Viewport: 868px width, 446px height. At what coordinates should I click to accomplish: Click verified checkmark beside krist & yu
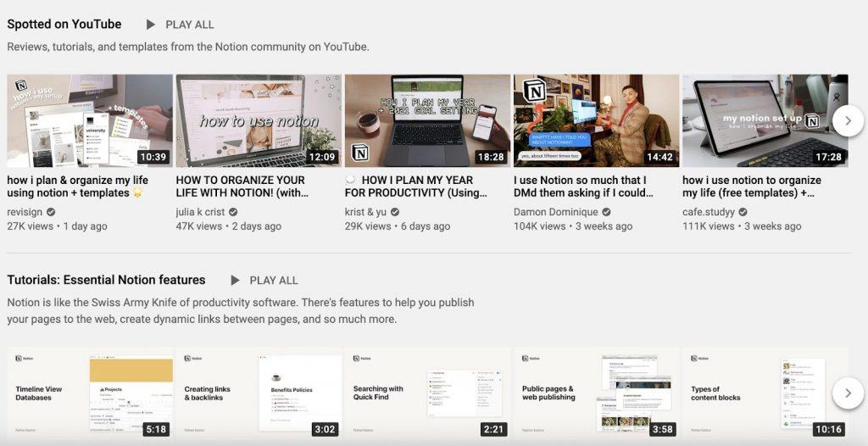point(395,212)
